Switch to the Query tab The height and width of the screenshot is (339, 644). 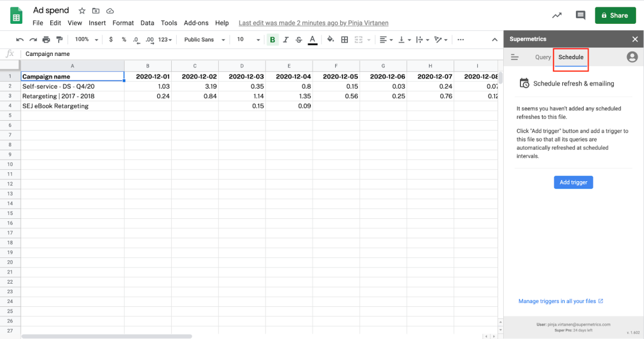543,57
